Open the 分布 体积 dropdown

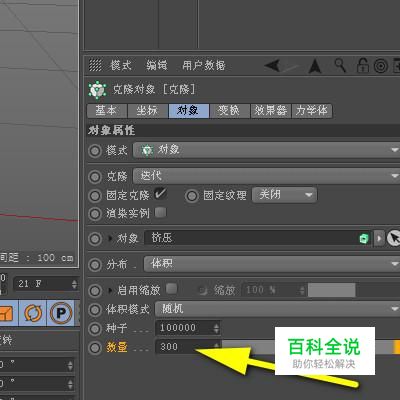click(272, 264)
